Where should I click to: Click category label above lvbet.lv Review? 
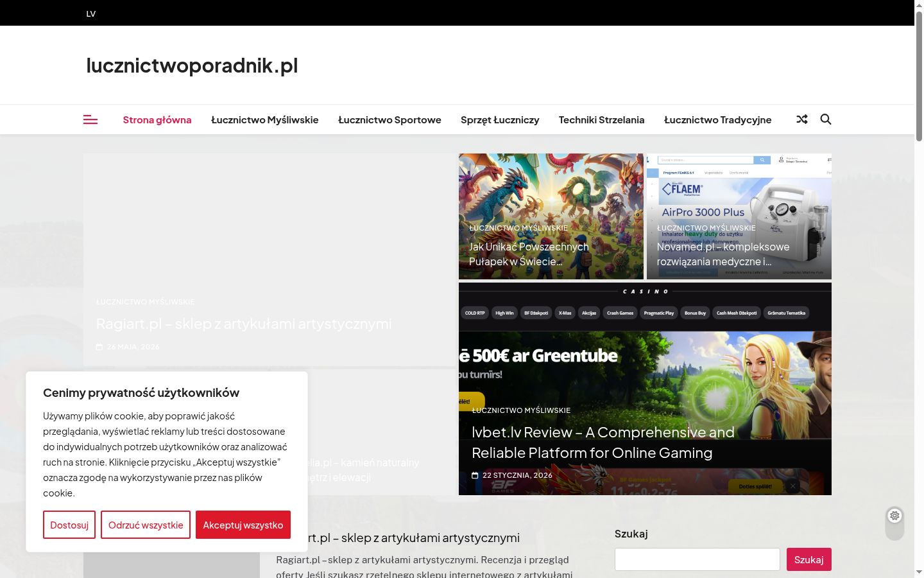coord(521,410)
